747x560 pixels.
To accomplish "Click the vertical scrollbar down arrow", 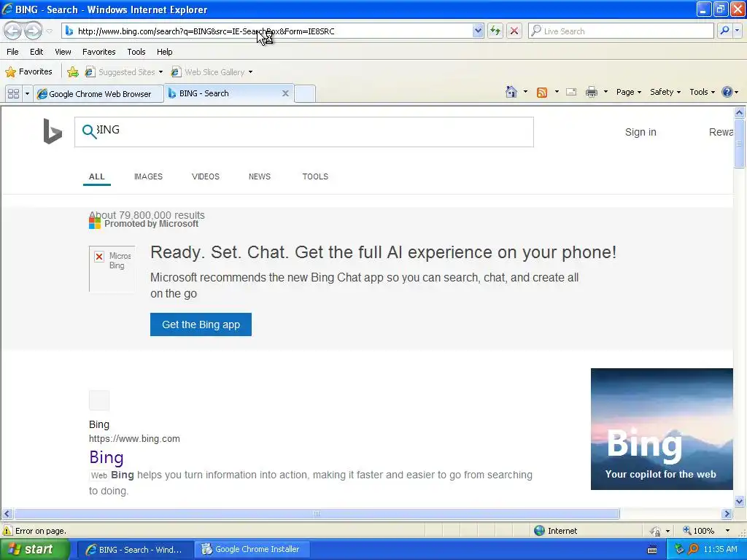I will click(740, 501).
